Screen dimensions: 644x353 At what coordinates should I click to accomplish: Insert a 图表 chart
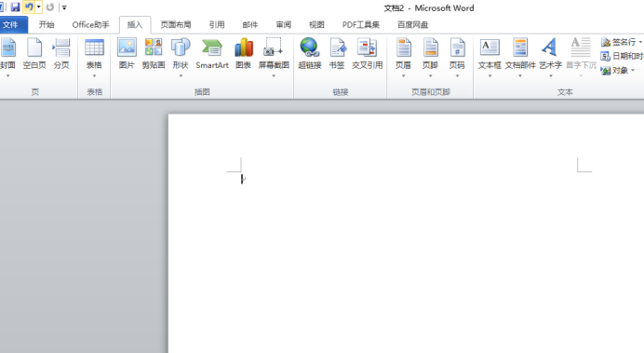[243, 53]
